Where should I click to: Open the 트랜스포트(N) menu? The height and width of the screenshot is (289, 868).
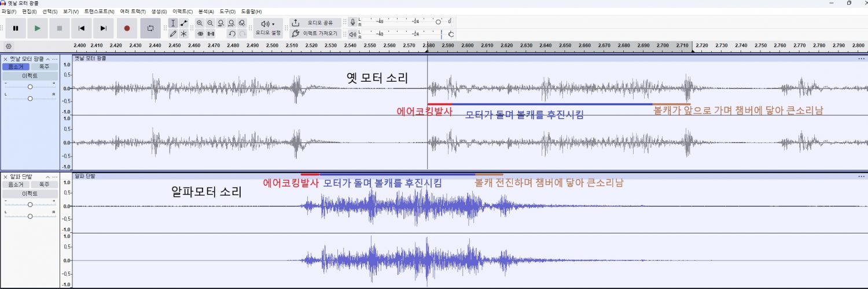point(99,12)
